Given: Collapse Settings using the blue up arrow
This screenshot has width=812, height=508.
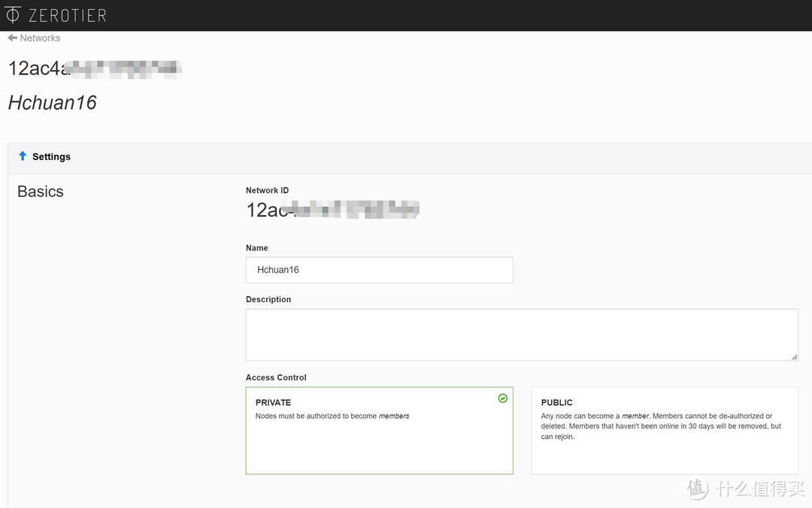Looking at the screenshot, I should [x=23, y=156].
